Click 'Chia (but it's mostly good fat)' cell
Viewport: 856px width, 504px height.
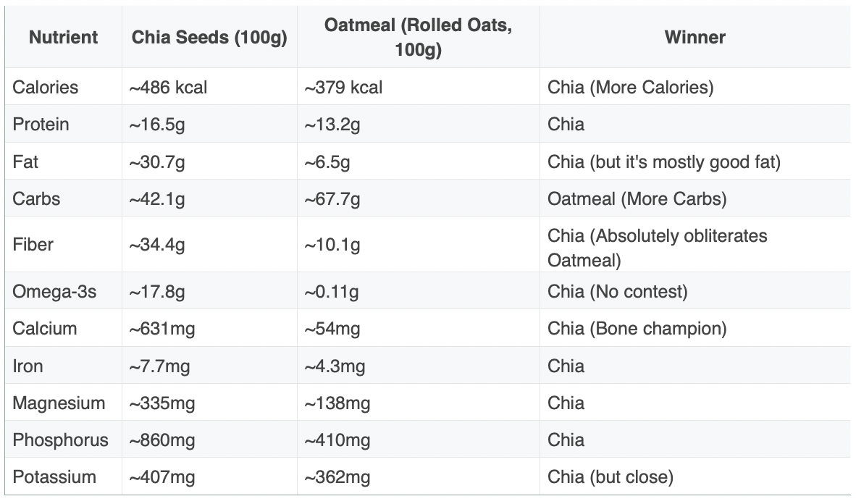pos(664,162)
